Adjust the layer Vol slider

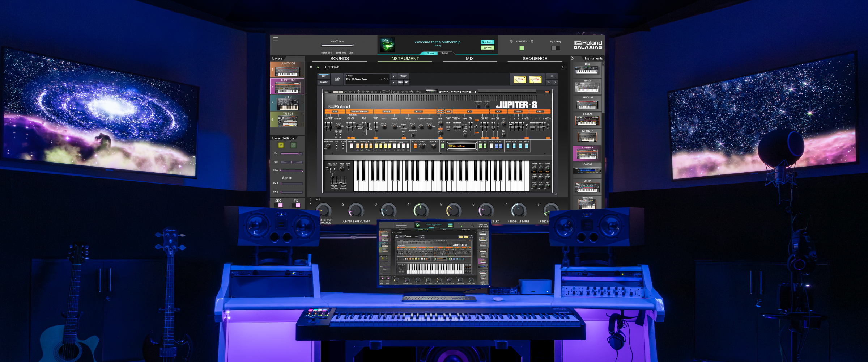point(292,154)
